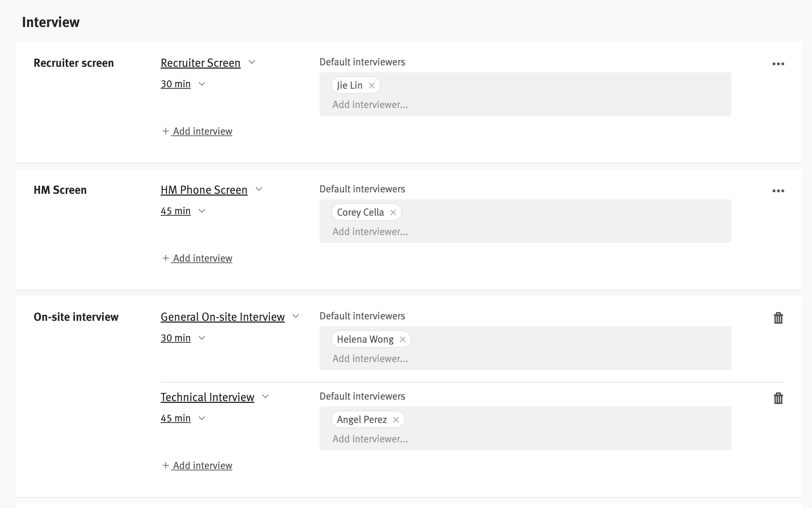Screen dimensions: 812x508
Task: Remove Helena Wong from General On-site interviewers
Action: [x=402, y=339]
